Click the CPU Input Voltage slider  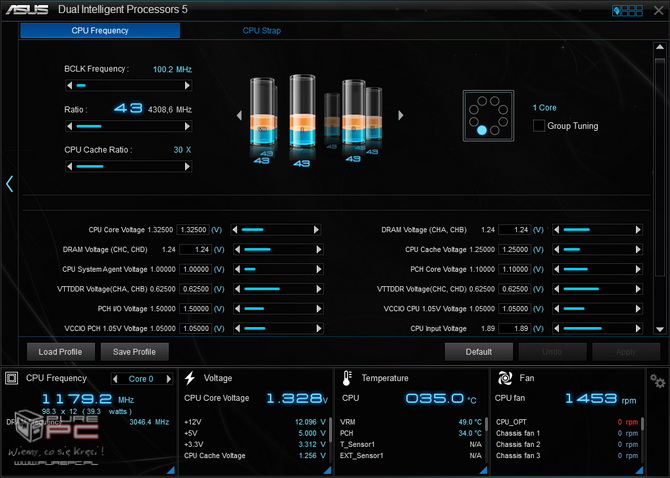point(597,328)
